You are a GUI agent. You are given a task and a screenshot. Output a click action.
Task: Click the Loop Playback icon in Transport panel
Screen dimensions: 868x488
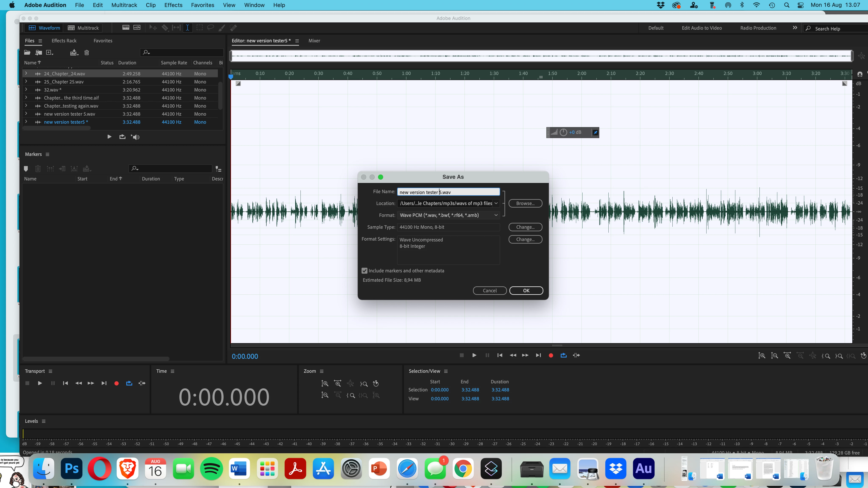[129, 383]
